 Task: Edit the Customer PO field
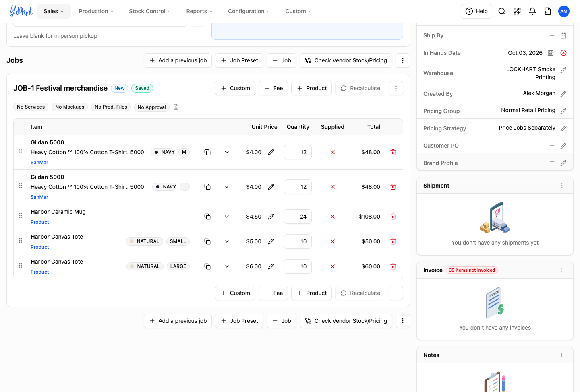563,146
